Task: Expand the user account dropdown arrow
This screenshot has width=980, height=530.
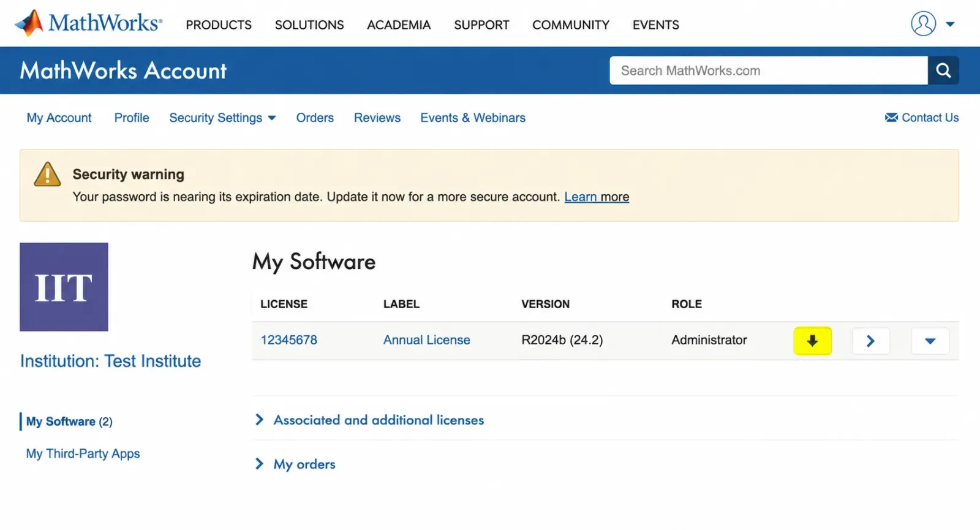Action: [x=950, y=25]
